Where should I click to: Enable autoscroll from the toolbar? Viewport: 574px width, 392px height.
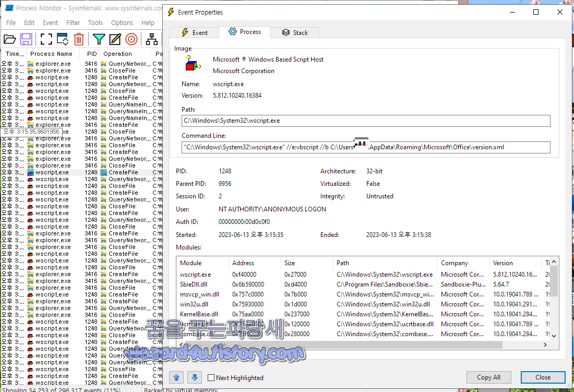pos(62,39)
